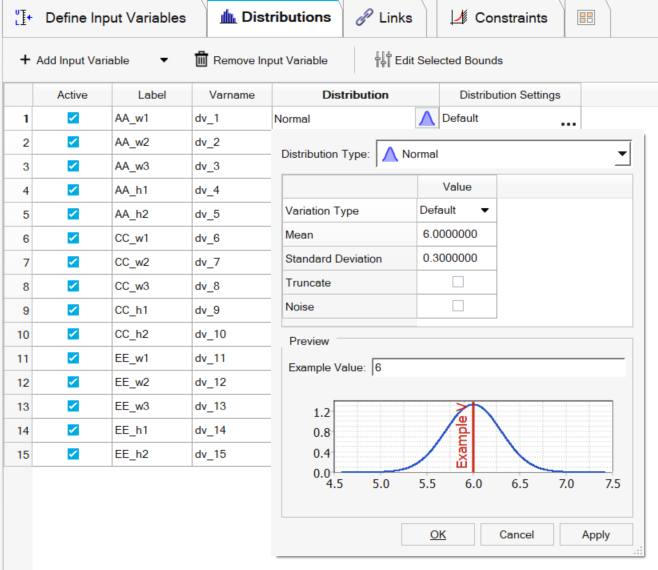Click the grid icon tab at far right
The image size is (658, 570).
(586, 18)
